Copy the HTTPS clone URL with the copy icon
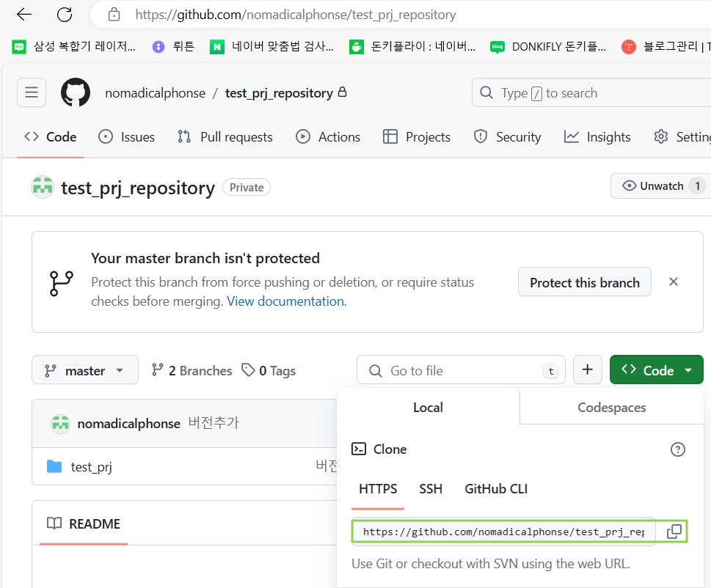711x588 pixels. pyautogui.click(x=674, y=532)
